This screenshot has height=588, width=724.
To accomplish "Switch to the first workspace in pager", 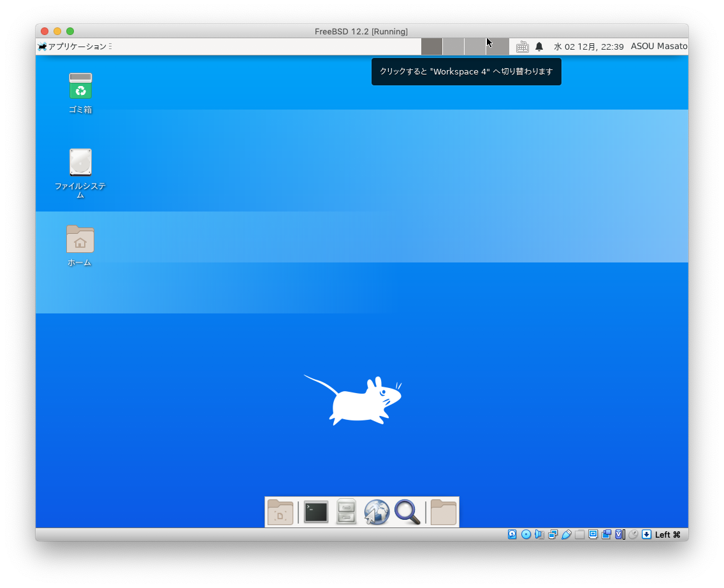I will (x=431, y=47).
